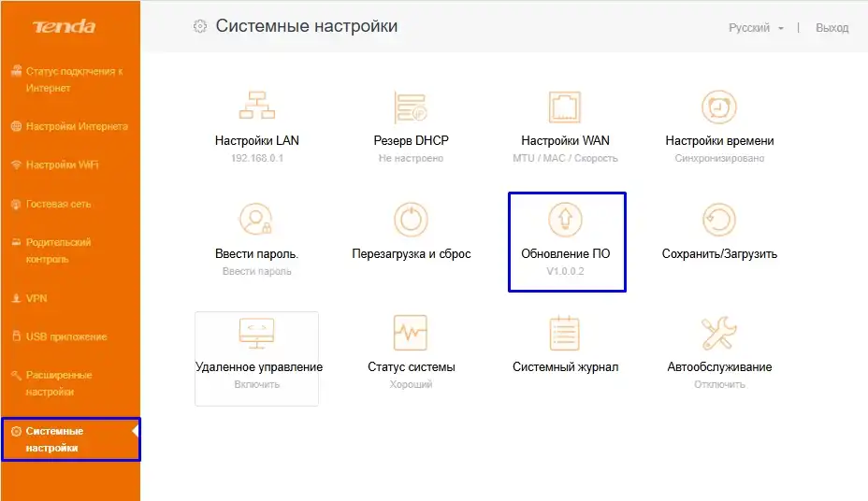This screenshot has width=868, height=501.
Task: Click the advanced settings sidebar icon
Action: coord(16,375)
